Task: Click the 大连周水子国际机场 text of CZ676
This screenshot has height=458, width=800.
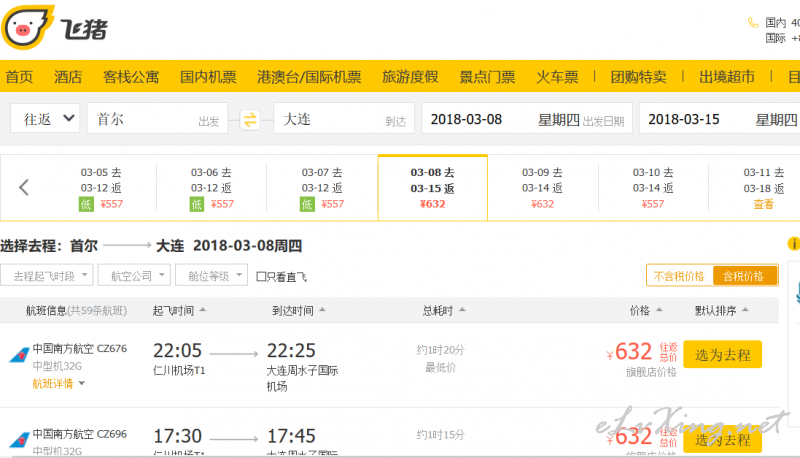Action: click(302, 378)
